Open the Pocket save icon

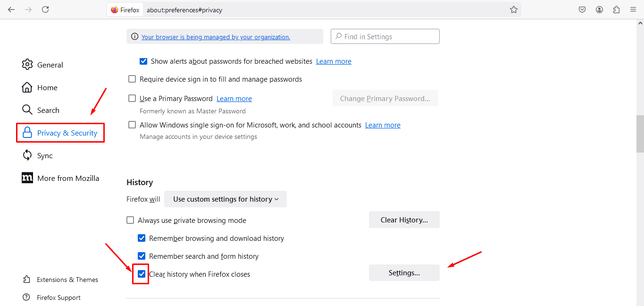click(x=582, y=10)
